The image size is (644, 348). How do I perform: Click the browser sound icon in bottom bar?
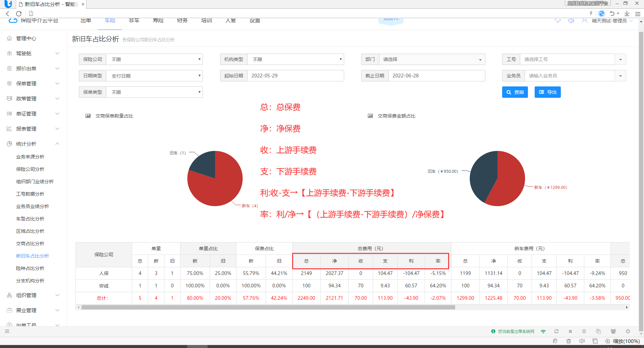[x=582, y=341]
